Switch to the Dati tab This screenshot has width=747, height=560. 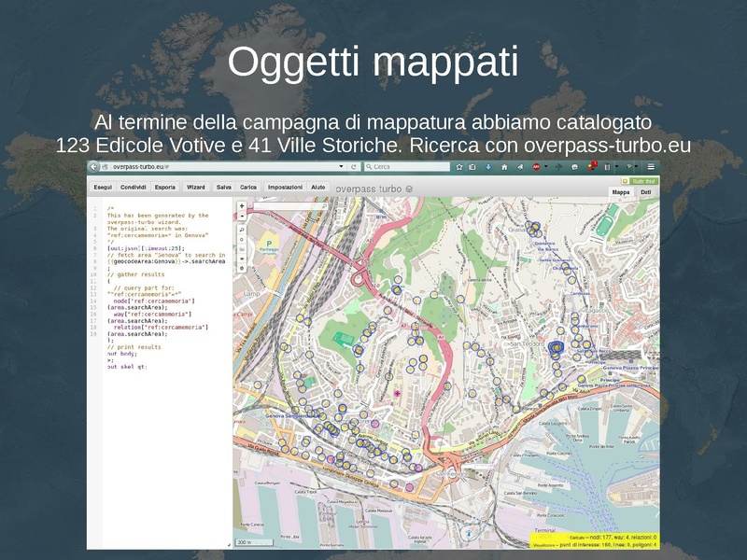646,192
